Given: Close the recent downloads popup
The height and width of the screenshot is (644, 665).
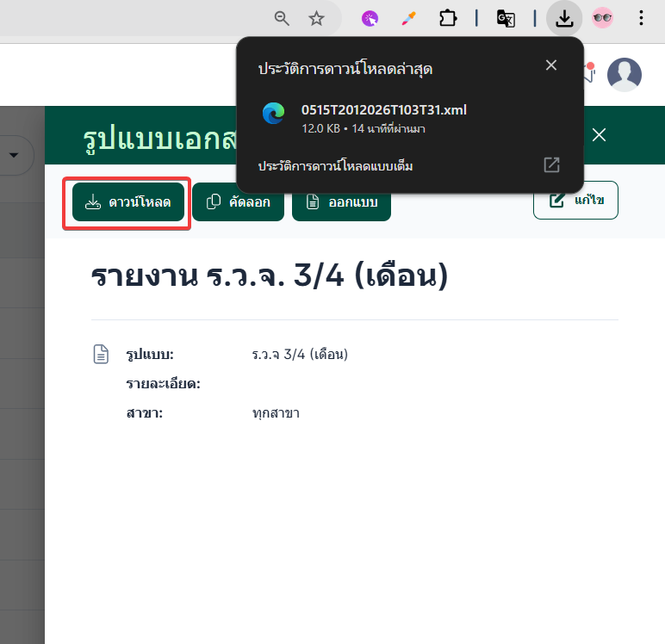Looking at the screenshot, I should click(x=551, y=65).
